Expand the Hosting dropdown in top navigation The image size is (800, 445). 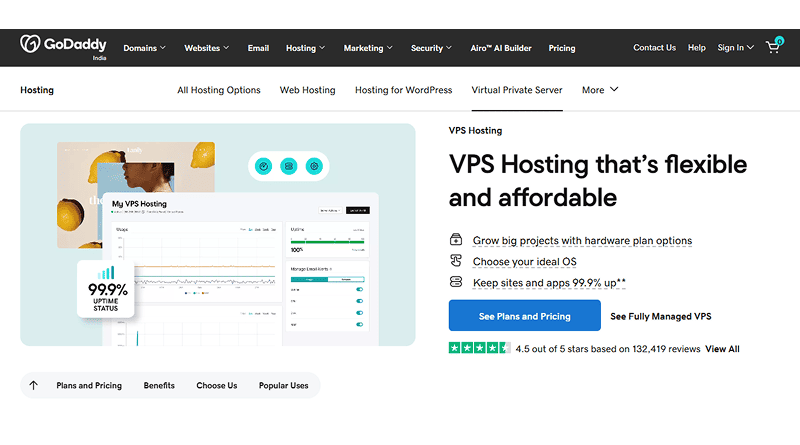coord(305,48)
